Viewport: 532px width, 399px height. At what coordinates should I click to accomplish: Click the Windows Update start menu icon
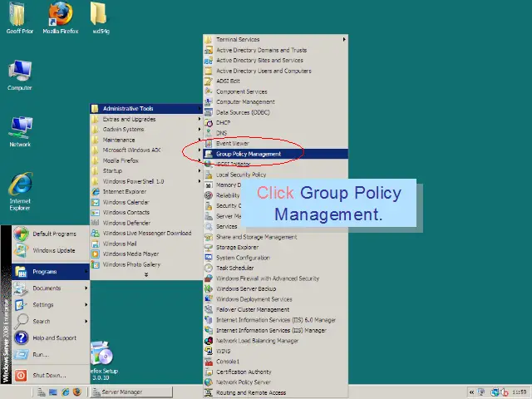(22, 250)
